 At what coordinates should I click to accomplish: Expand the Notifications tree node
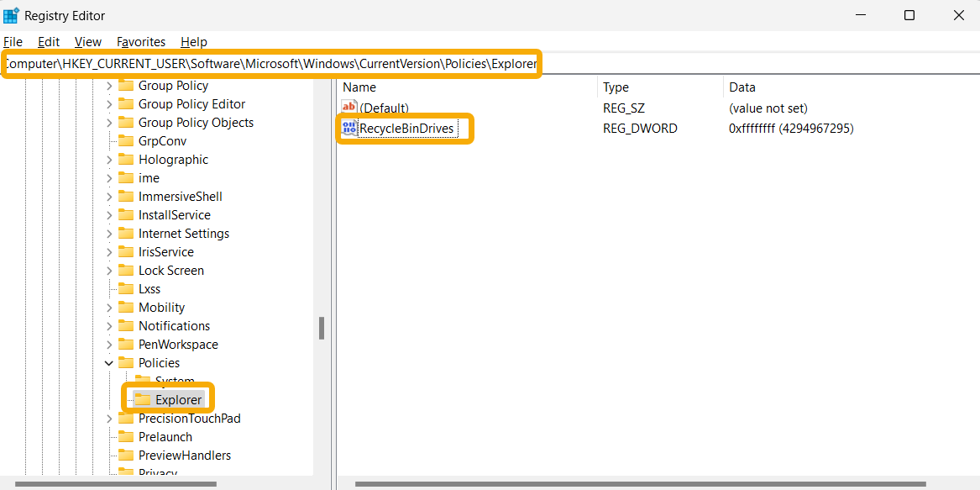coord(108,325)
